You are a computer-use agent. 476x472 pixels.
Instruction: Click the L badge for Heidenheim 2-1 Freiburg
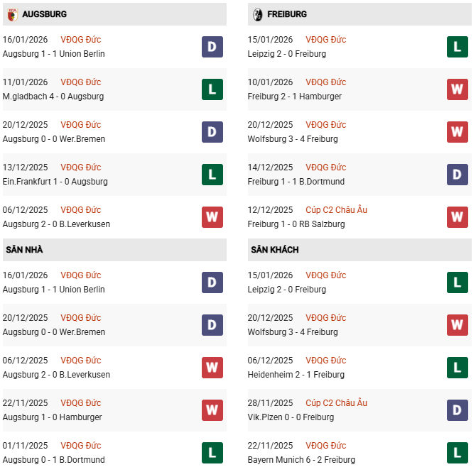(x=457, y=368)
